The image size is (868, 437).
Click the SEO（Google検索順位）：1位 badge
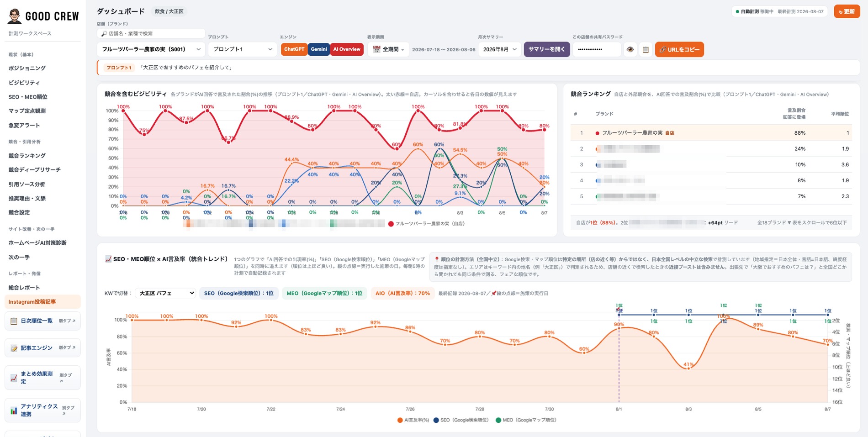[x=238, y=293]
